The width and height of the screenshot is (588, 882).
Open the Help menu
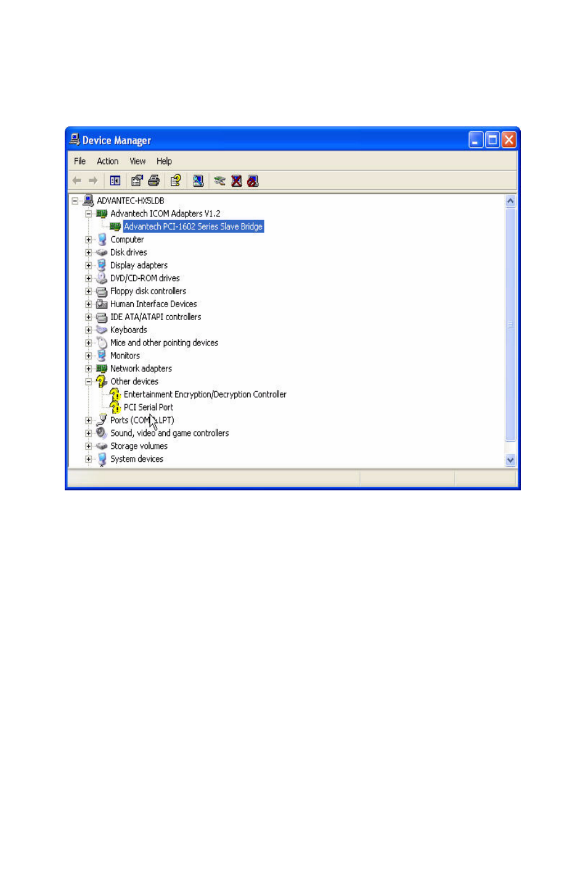pyautogui.click(x=164, y=161)
